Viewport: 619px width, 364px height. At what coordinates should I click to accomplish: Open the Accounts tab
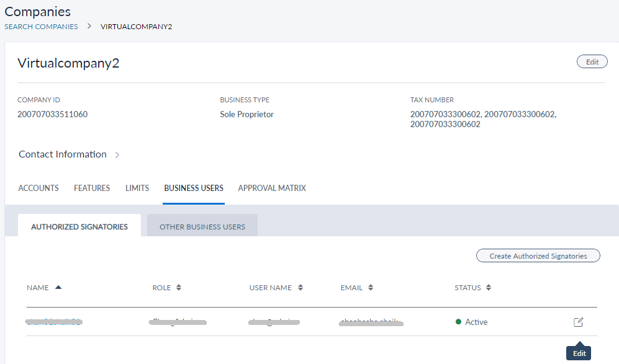[38, 188]
